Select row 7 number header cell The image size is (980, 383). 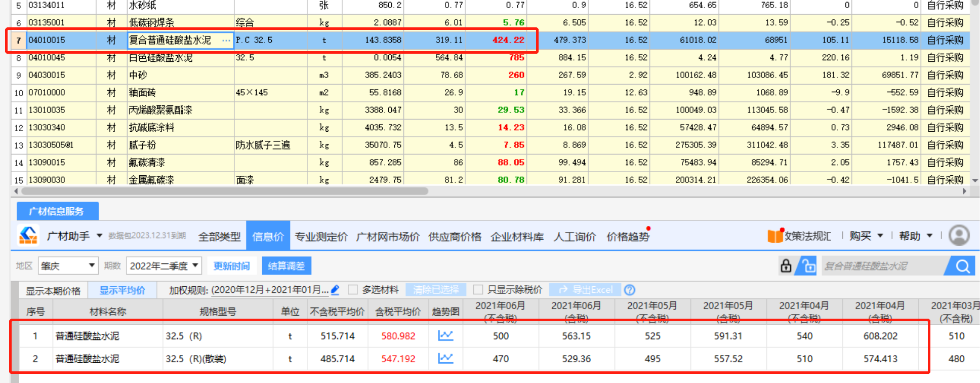pyautogui.click(x=18, y=40)
